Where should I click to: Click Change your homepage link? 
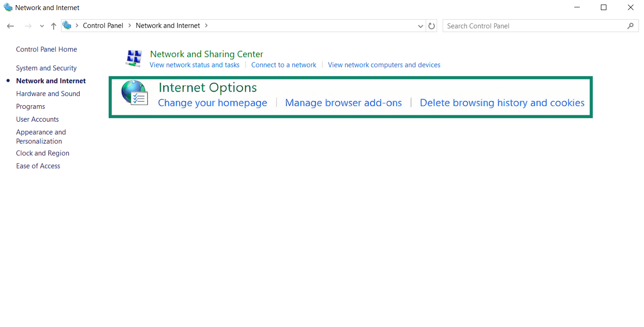tap(212, 103)
